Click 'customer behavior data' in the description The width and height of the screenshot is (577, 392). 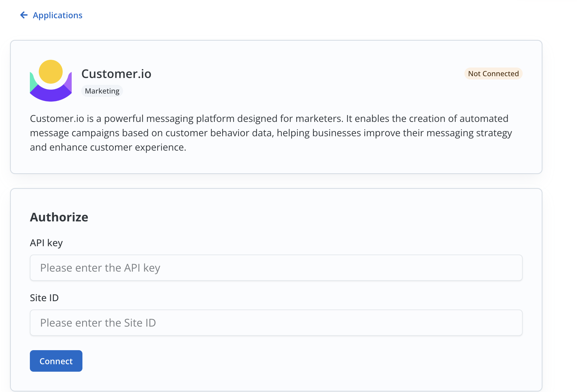tap(219, 133)
